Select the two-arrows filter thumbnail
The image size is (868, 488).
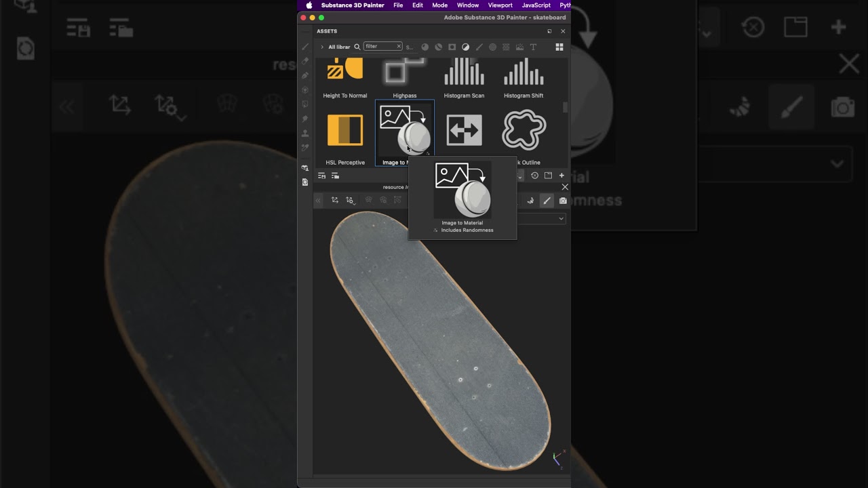[464, 130]
